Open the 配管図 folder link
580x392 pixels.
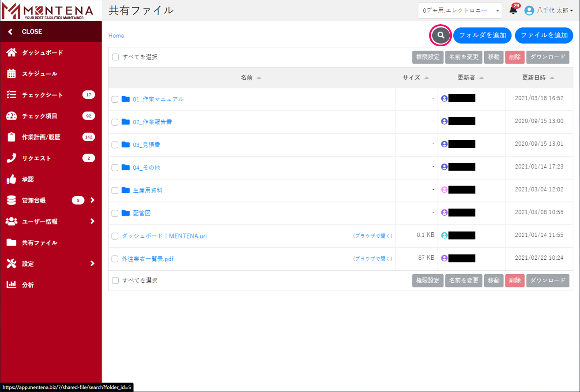click(x=142, y=213)
